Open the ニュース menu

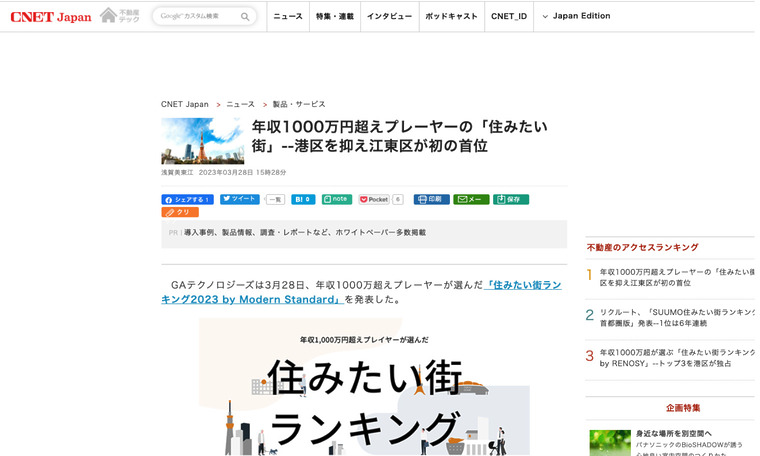pyautogui.click(x=288, y=17)
